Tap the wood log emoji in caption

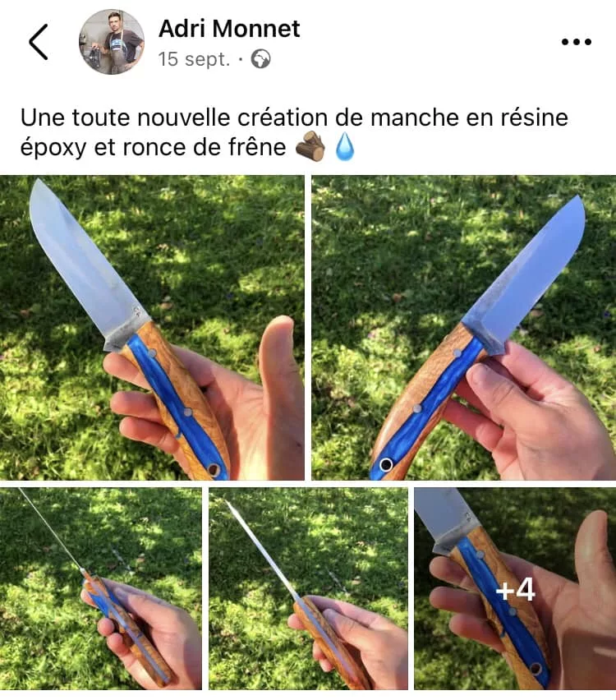tap(310, 146)
